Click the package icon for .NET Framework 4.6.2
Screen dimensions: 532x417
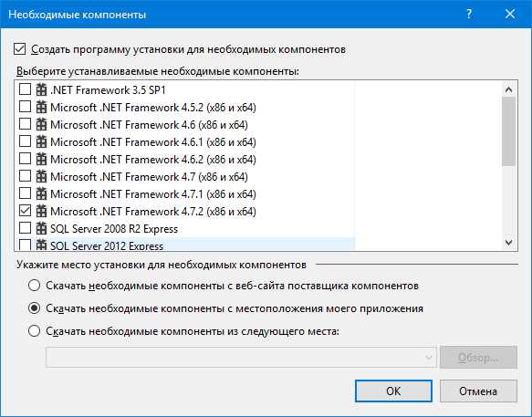coord(41,159)
